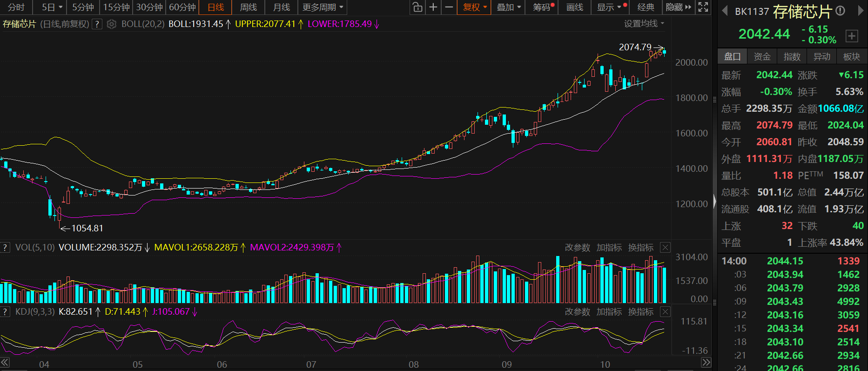This screenshot has width=868, height=371.
Task: Zoom out chart with minus icon
Action: [449, 7]
